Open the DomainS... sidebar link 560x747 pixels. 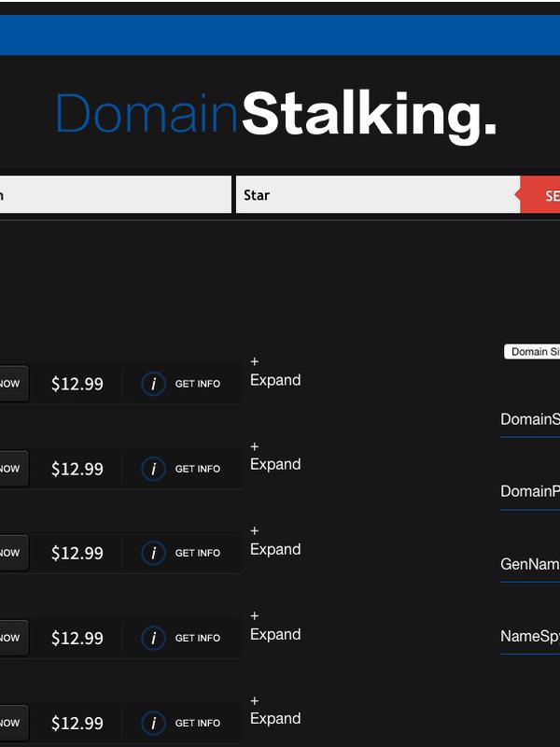point(530,419)
